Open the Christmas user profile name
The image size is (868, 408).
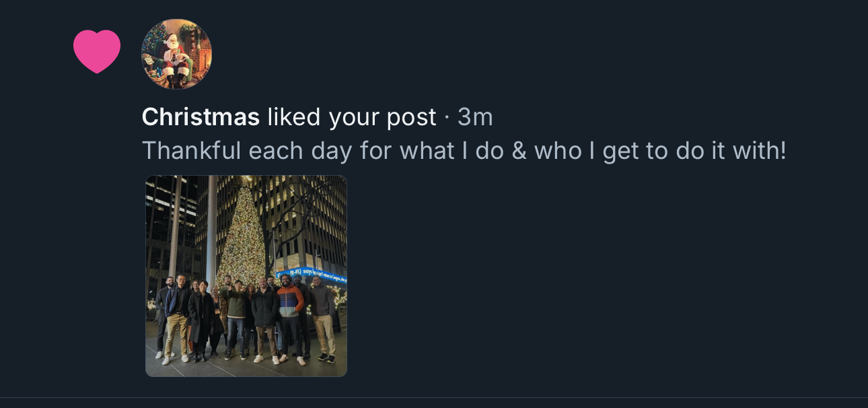pos(201,117)
